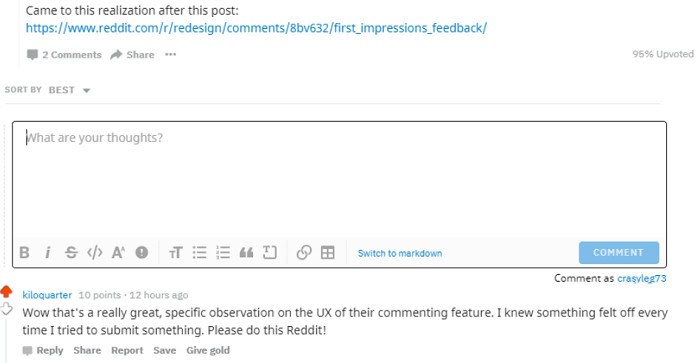Screen dimensions: 700x363
Task: Insert a code block icon
Action: pos(270,253)
